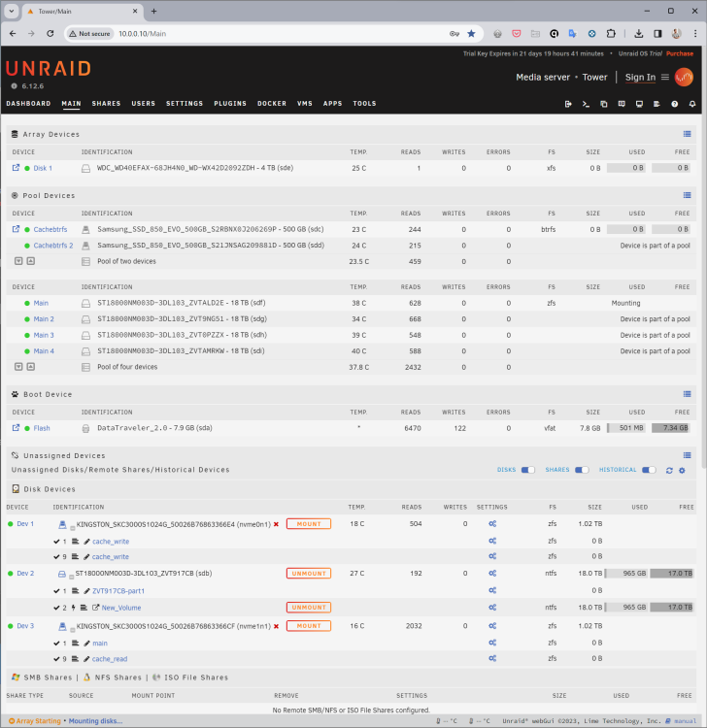Open Disk 1 browse icon

16,168
